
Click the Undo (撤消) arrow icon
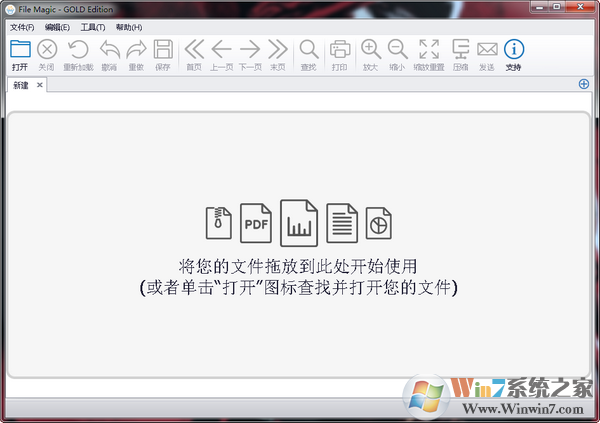pyautogui.click(x=109, y=49)
